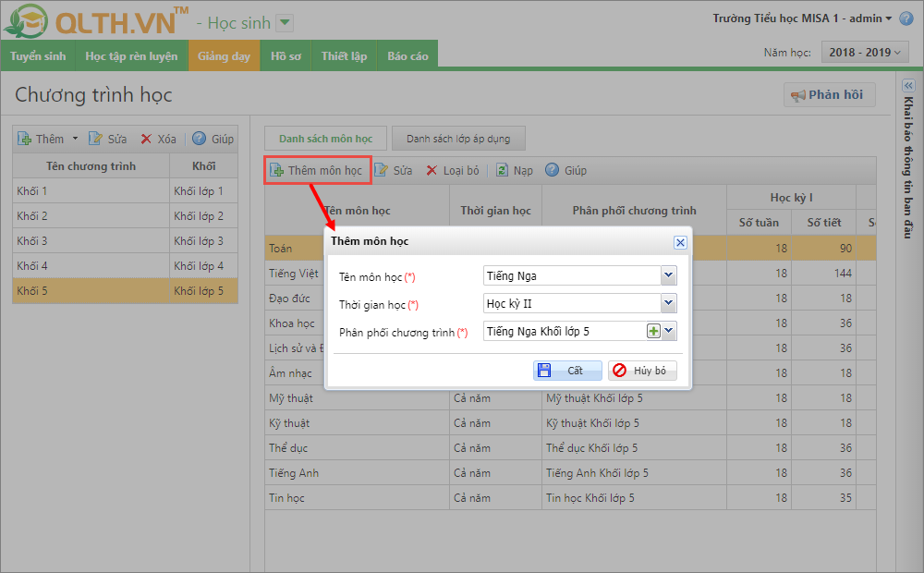The height and width of the screenshot is (573, 924).
Task: Click the Thời gian học input field
Action: pos(572,303)
